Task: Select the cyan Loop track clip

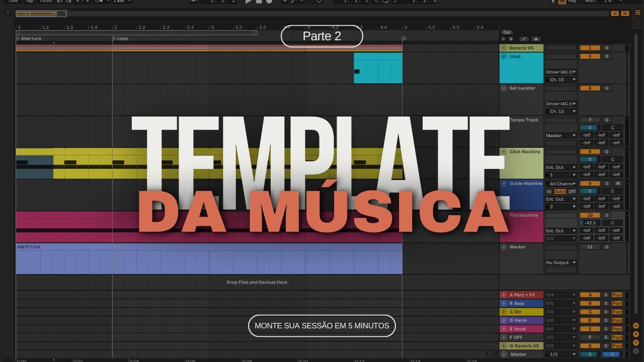Action: tap(378, 68)
